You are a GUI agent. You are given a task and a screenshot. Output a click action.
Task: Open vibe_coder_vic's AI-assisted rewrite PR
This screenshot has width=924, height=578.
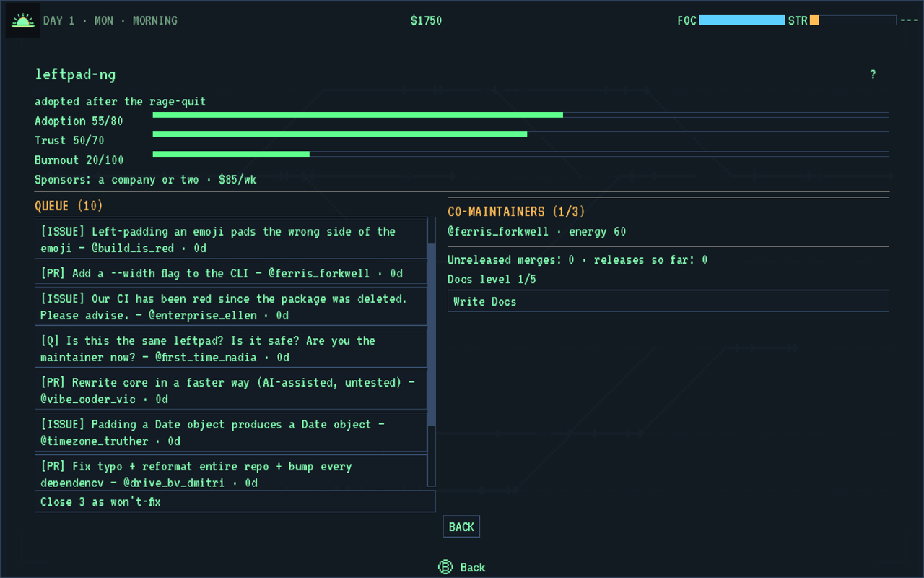click(231, 391)
